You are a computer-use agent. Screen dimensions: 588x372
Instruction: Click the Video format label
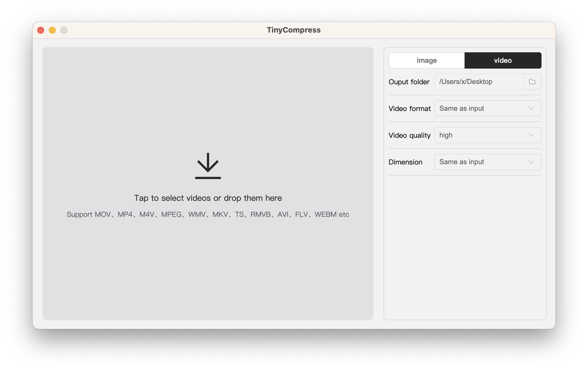click(410, 109)
